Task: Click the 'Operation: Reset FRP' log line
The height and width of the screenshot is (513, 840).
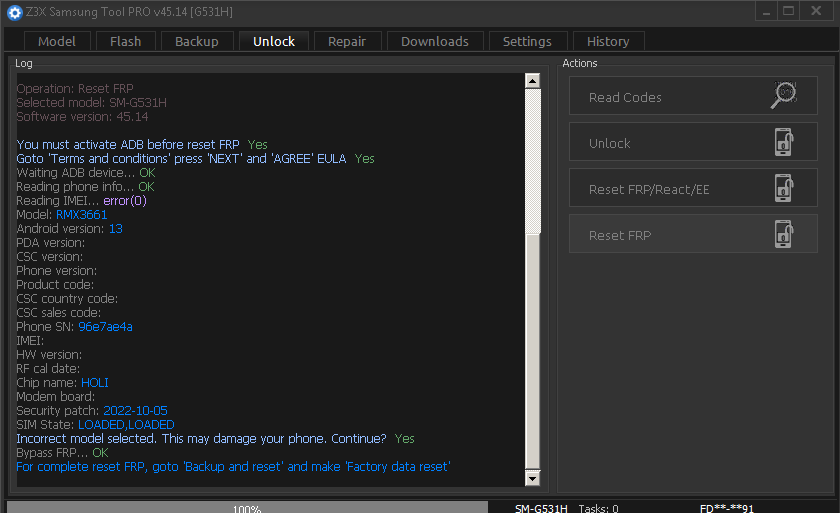Action: tap(75, 89)
